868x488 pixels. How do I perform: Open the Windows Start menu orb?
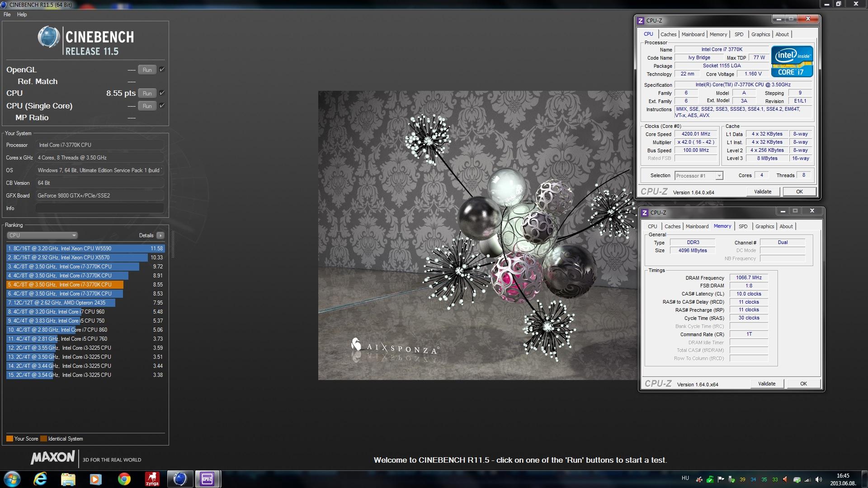[x=12, y=479]
